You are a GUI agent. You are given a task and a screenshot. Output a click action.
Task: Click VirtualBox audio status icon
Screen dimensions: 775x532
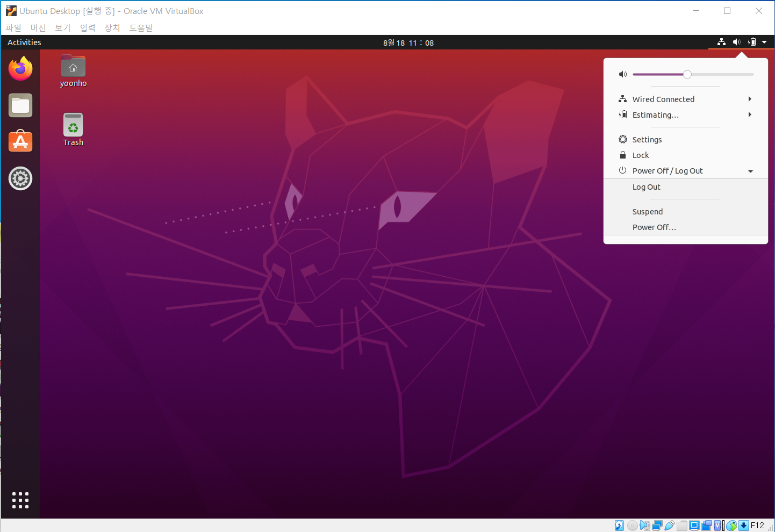pyautogui.click(x=644, y=526)
